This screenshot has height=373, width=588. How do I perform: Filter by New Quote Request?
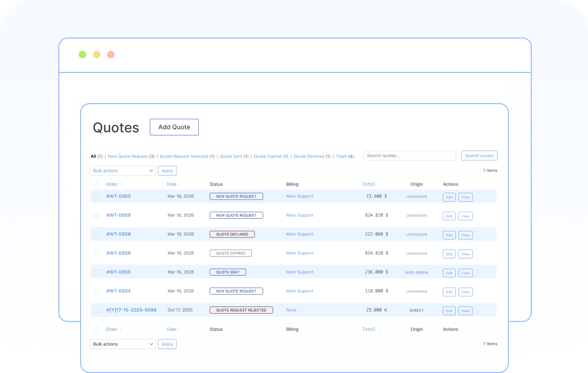[x=128, y=156]
